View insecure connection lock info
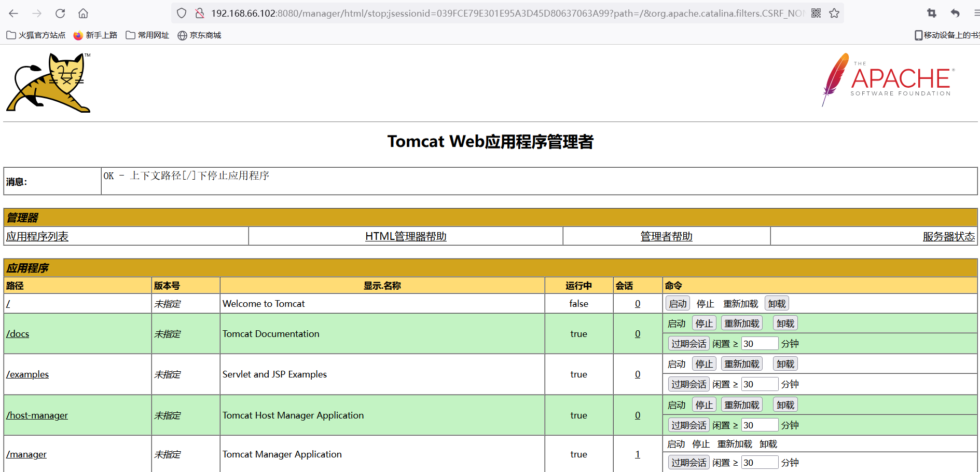The height and width of the screenshot is (472, 980). [200, 14]
